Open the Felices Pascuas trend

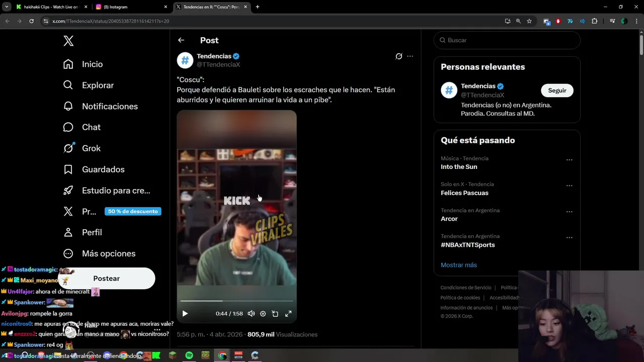(464, 193)
